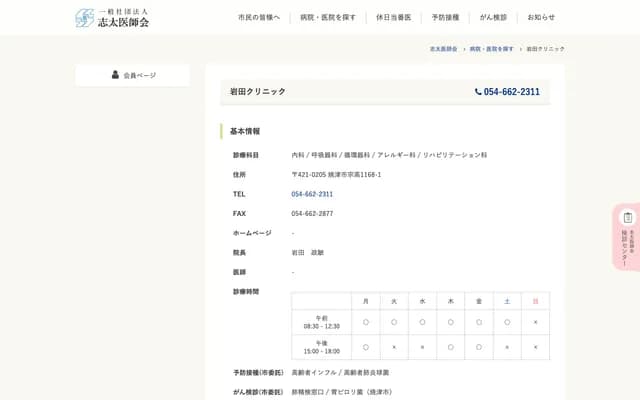Screen dimensions: 640x400
Task: Select the 岩田クリニック heading text
Action: point(258,92)
